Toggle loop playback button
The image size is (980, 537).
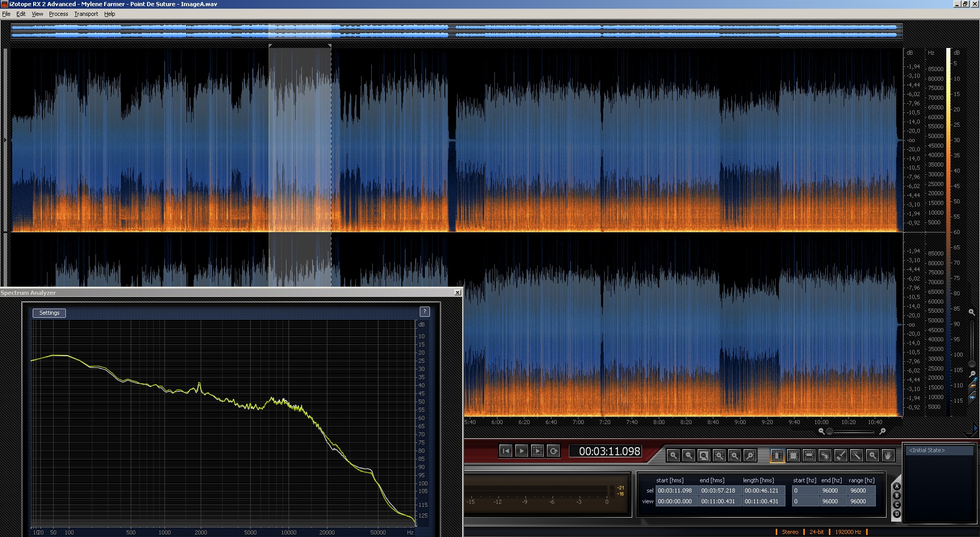[553, 451]
